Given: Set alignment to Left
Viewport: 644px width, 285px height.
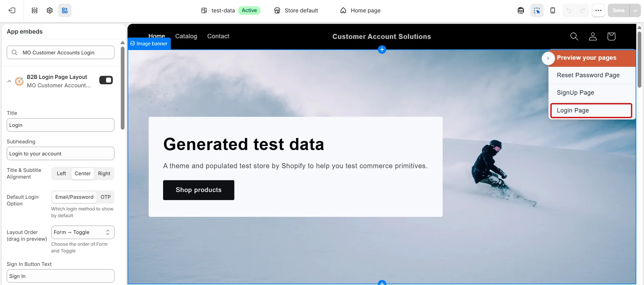Looking at the screenshot, I should [x=61, y=174].
